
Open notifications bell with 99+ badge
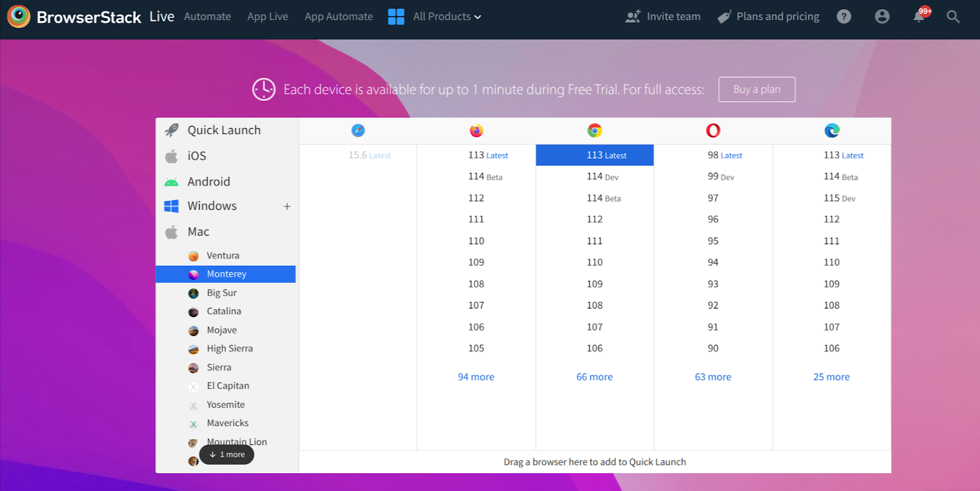pyautogui.click(x=920, y=15)
